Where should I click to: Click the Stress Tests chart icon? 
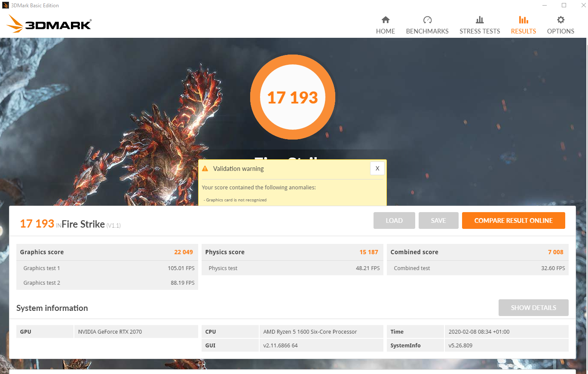pyautogui.click(x=480, y=20)
